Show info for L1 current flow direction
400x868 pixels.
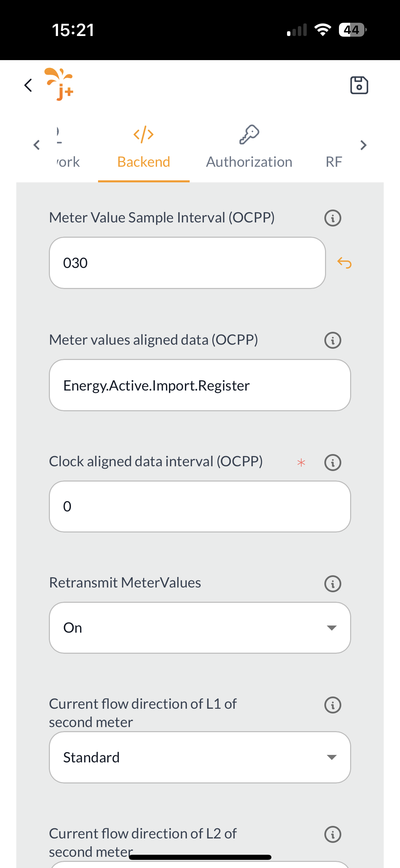(x=332, y=705)
